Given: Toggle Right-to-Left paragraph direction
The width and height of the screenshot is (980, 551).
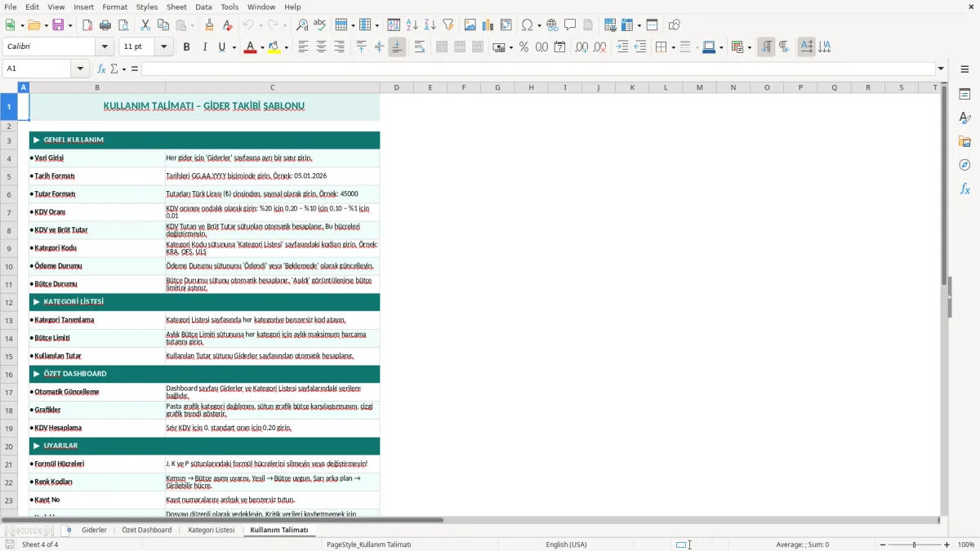Looking at the screenshot, I should pos(784,47).
